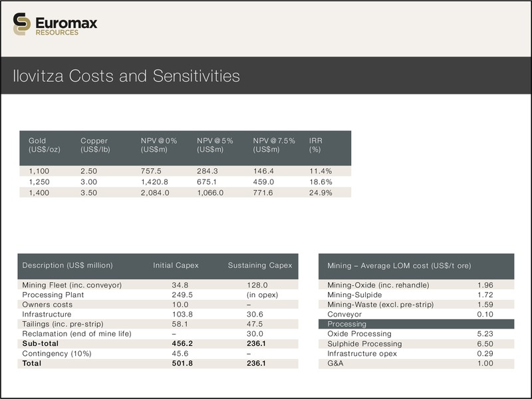Click the 'Processing' section subheader
532x399 pixels.
tap(346, 324)
